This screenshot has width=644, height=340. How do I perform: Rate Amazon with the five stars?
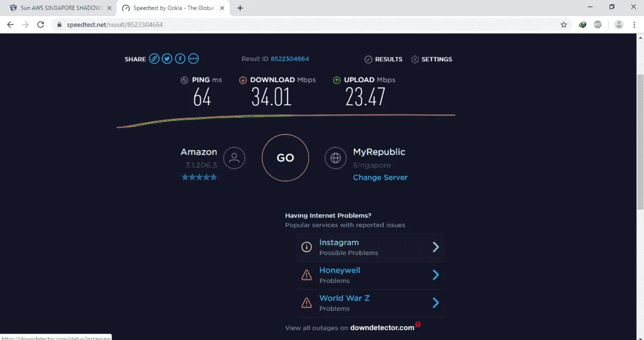click(199, 177)
